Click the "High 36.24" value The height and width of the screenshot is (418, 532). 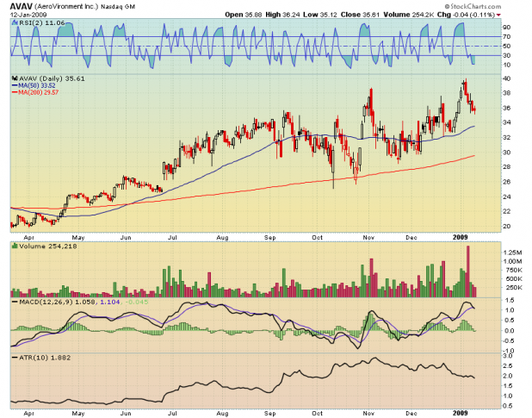click(282, 15)
